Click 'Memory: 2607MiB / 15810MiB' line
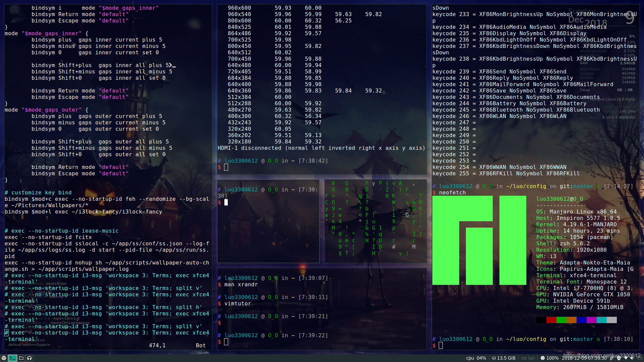 click(x=580, y=307)
